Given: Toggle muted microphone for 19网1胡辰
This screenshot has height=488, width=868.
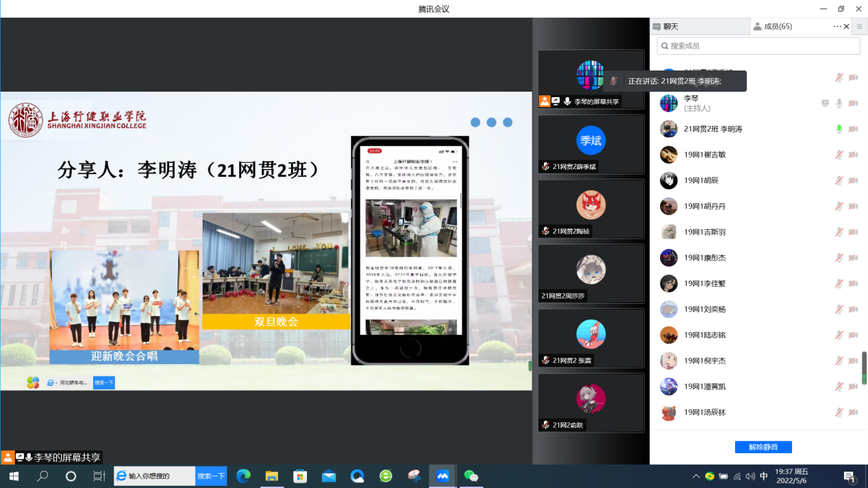Looking at the screenshot, I should [x=839, y=181].
